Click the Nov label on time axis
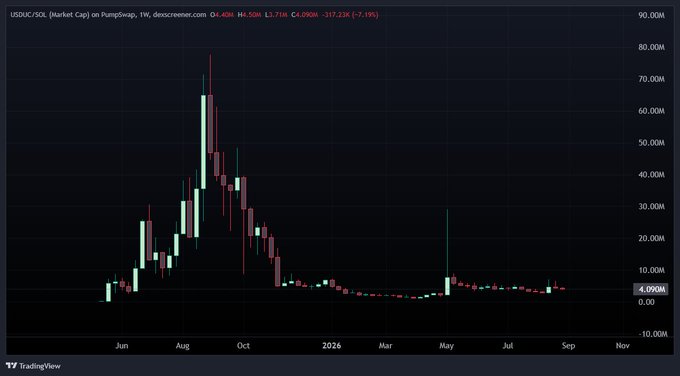 tap(623, 346)
